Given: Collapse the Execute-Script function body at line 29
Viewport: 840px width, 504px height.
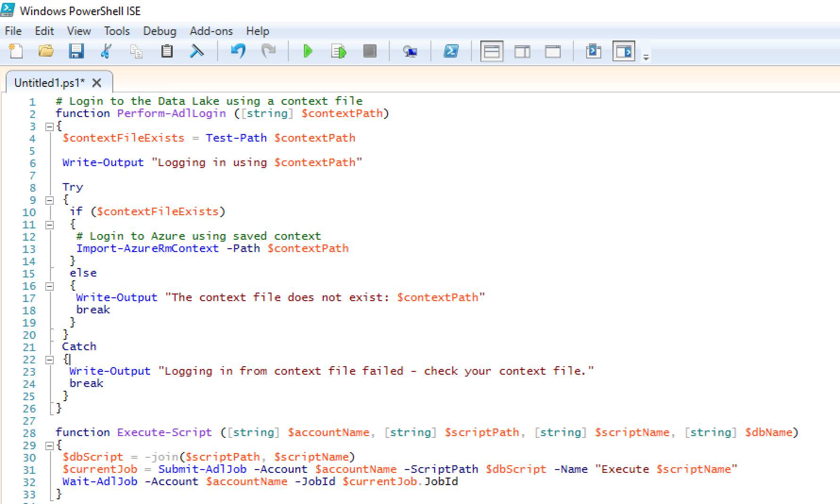Looking at the screenshot, I should pos(49,445).
